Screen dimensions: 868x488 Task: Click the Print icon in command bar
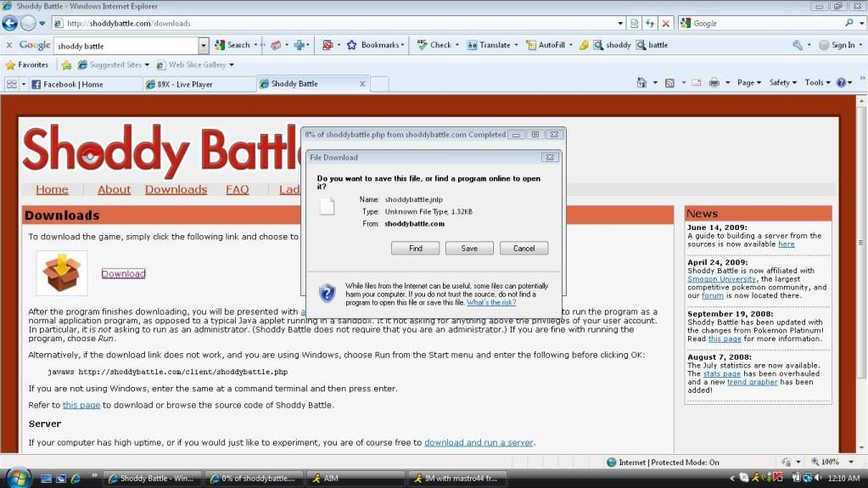[x=714, y=83]
